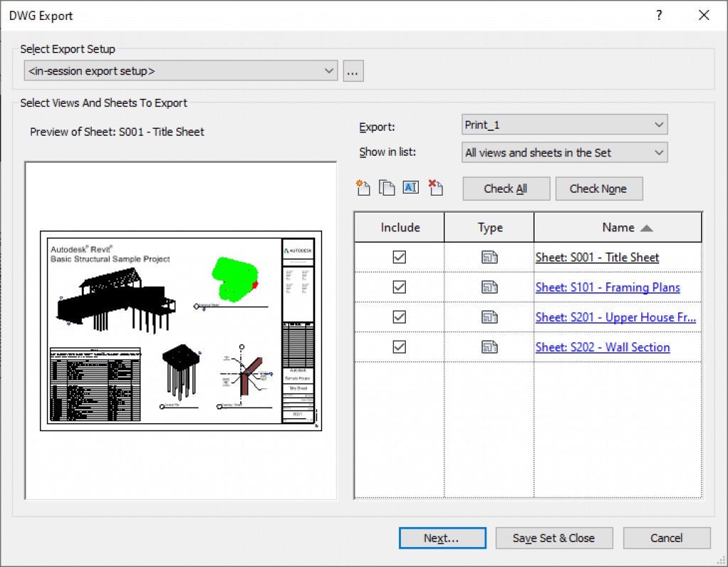
Task: Select Sheet: S001 - Title Sheet
Action: tap(597, 257)
